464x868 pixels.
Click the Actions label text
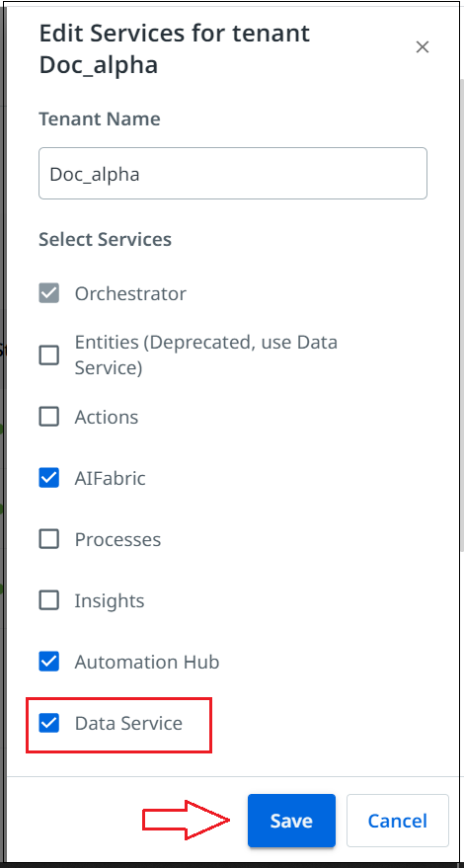107,417
